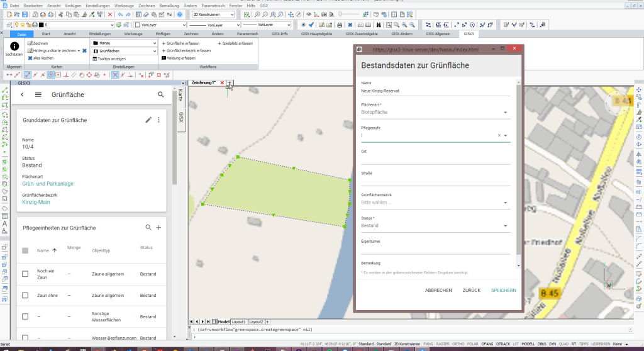Click the Straße input field
Viewport: 644px width, 351px height.
(x=435, y=181)
